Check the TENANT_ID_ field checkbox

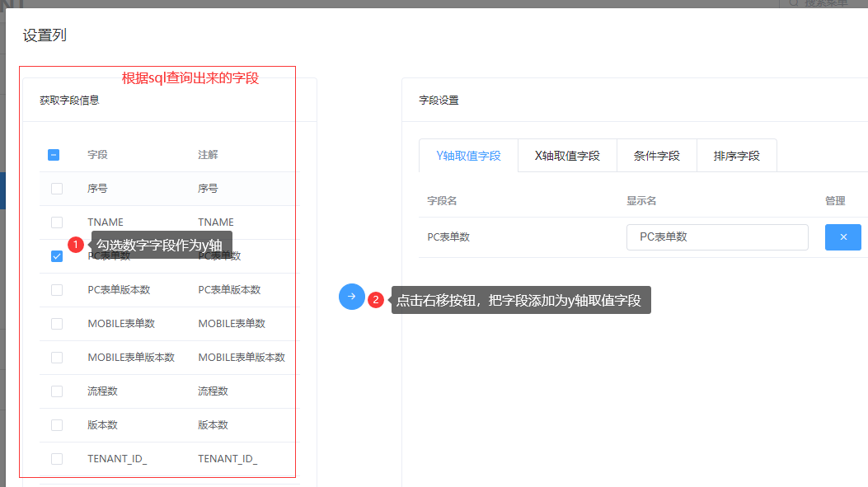point(57,459)
